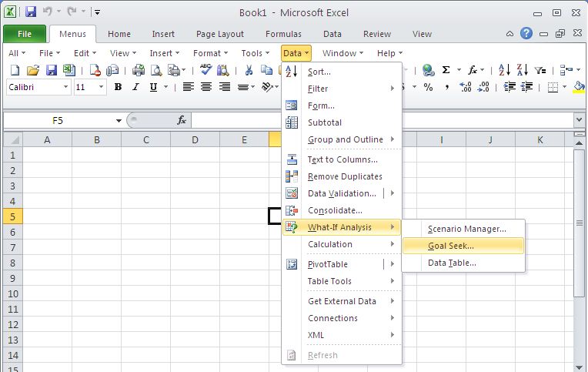Open the Customize Quick Access Toolbar dropdown

(97, 12)
